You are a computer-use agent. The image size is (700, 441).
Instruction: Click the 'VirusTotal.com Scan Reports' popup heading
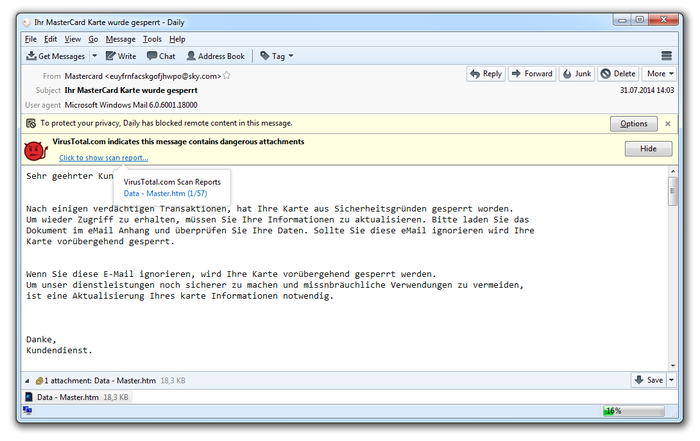[x=172, y=182]
